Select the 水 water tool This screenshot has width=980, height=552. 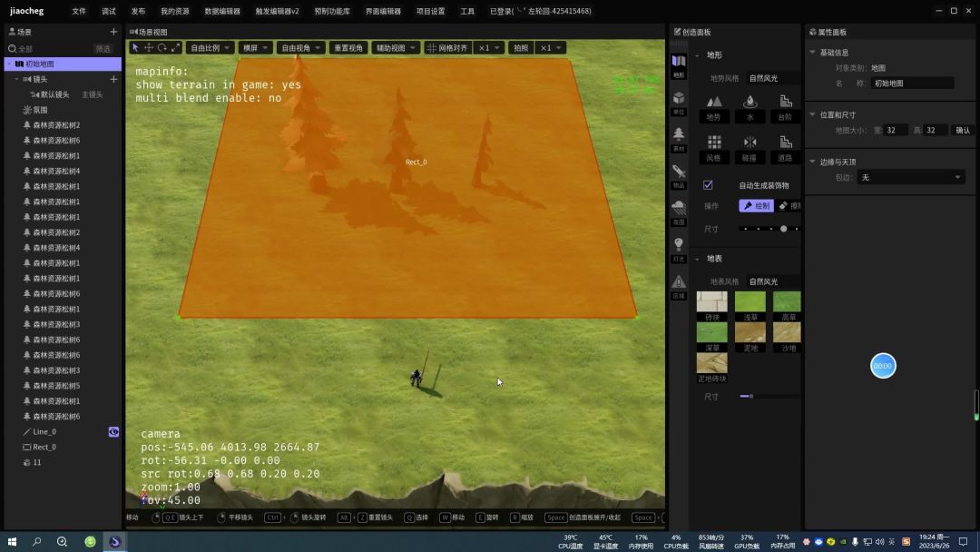click(x=750, y=107)
